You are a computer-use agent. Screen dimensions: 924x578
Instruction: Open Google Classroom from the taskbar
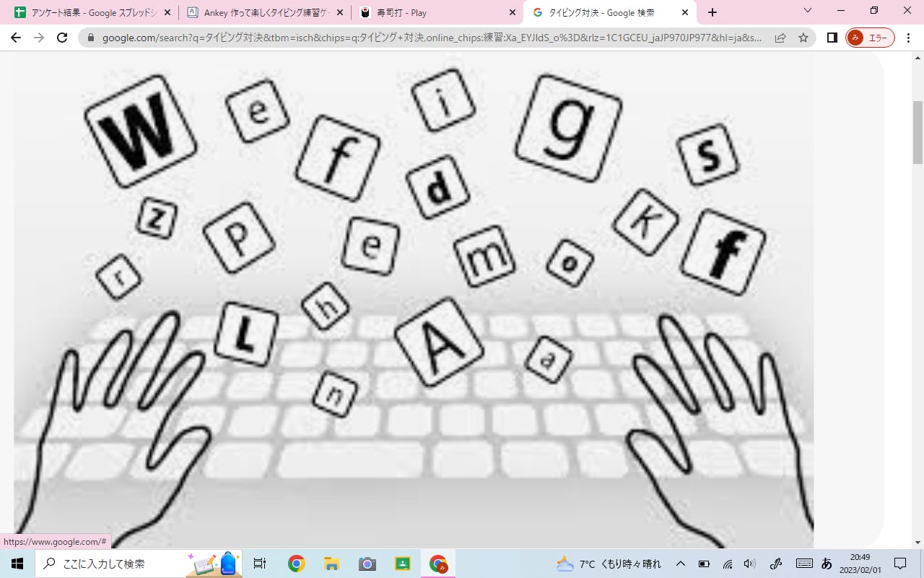[403, 564]
